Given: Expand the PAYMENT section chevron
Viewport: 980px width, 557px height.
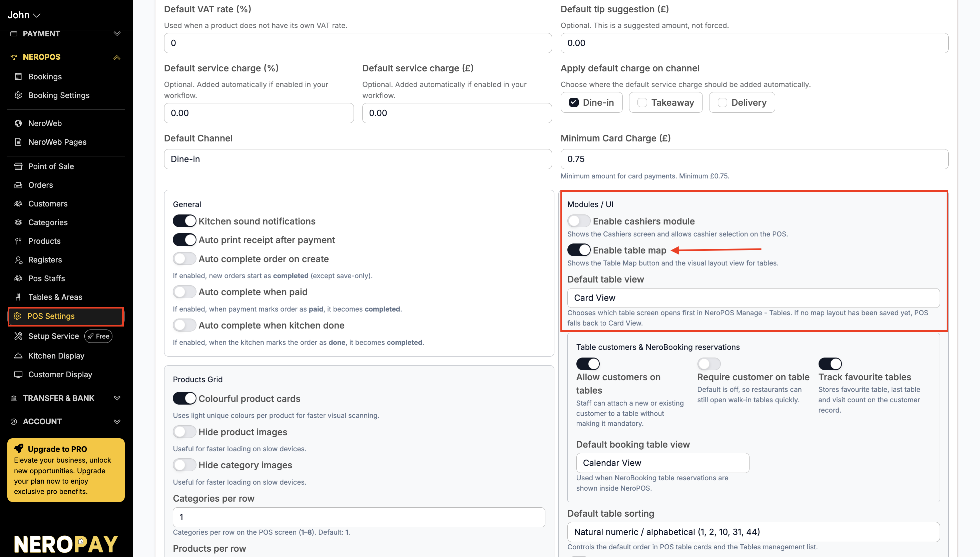Looking at the screenshot, I should click(117, 34).
